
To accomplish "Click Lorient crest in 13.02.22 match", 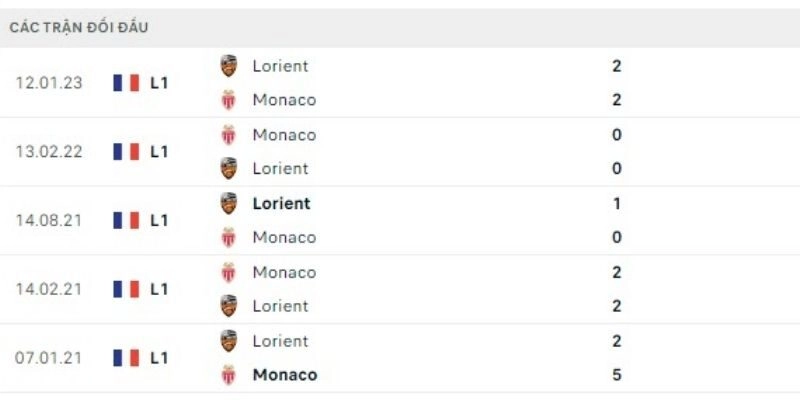I will click(x=229, y=168).
